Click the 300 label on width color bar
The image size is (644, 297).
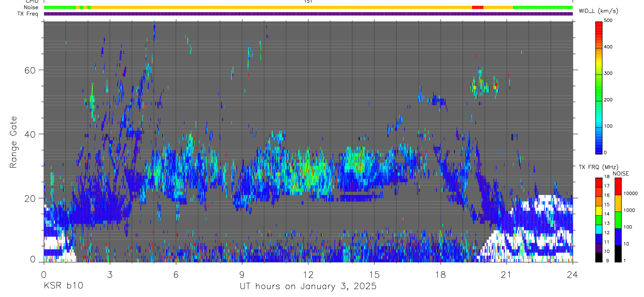[608, 73]
